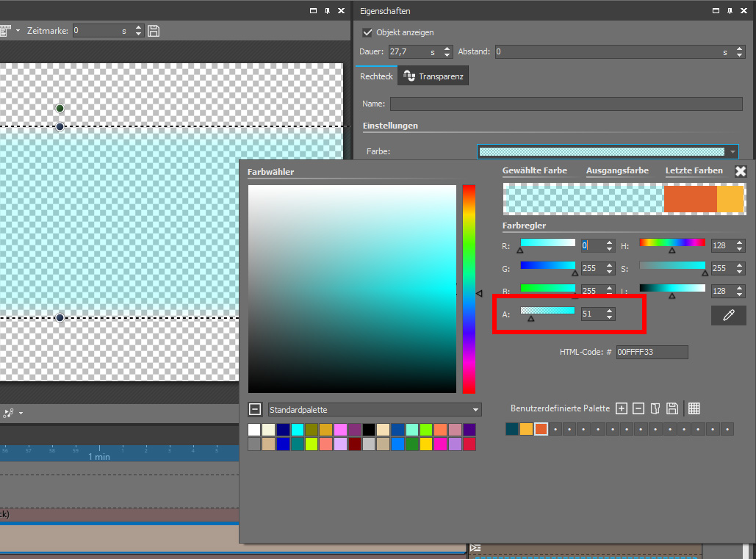
Task: Toggle the Objekt anzeigen checkbox
Action: pyautogui.click(x=367, y=32)
